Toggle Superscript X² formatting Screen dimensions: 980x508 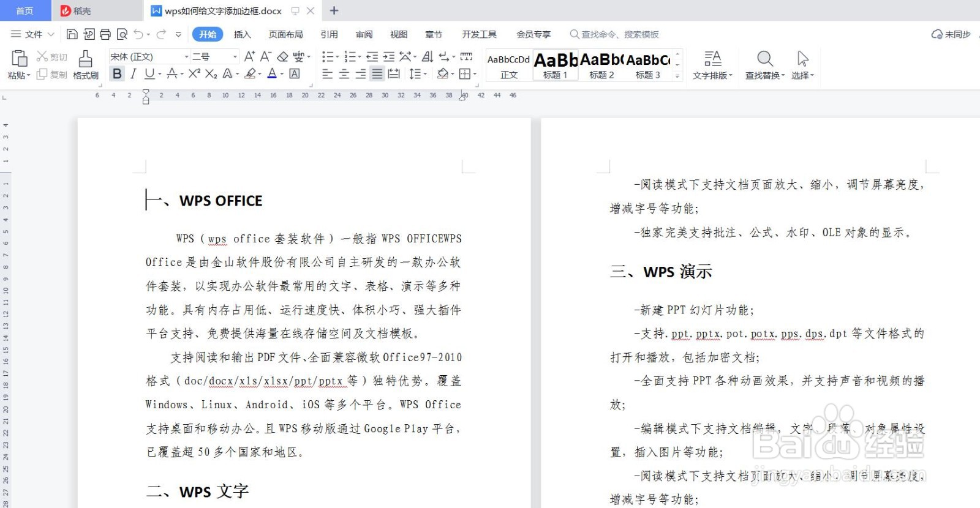(x=194, y=74)
